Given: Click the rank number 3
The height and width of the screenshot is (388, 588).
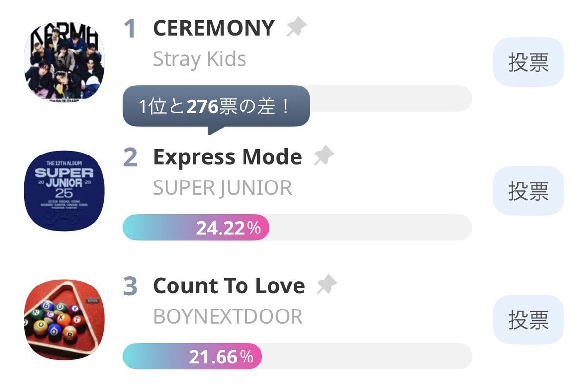Looking at the screenshot, I should tap(130, 286).
